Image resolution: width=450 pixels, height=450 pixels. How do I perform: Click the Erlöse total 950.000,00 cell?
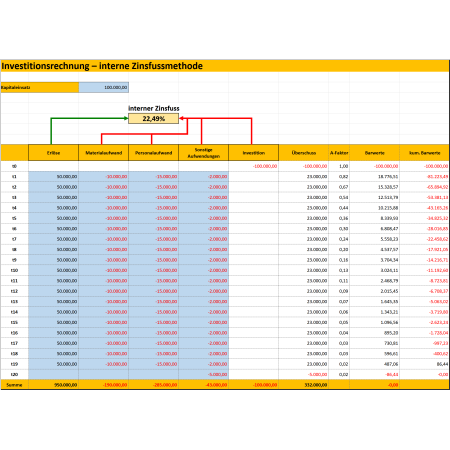53,385
